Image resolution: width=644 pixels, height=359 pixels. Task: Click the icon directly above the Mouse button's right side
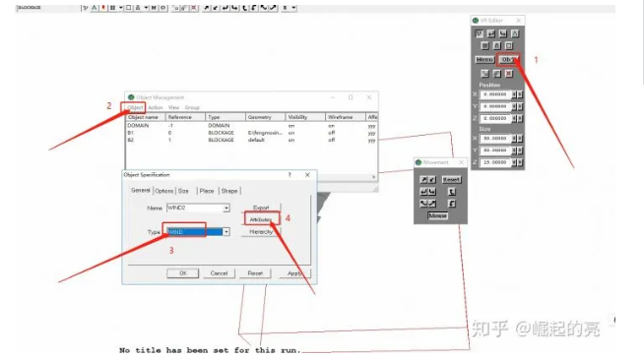(451, 204)
